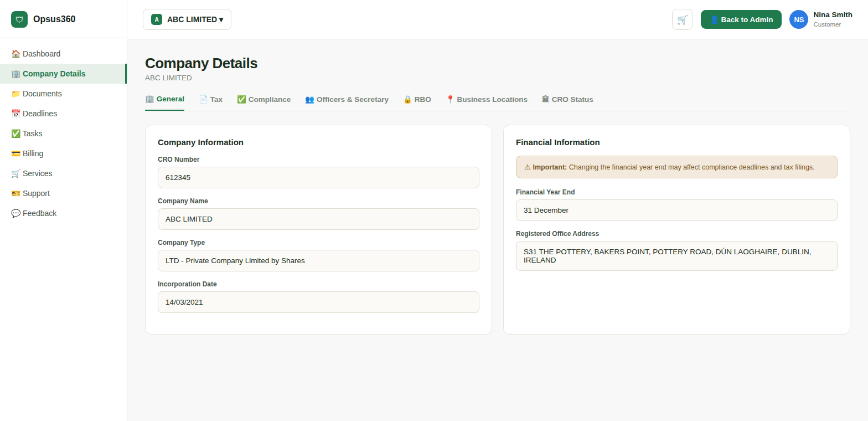This screenshot has height=421, width=868.
Task: Click the Registered Office Address field
Action: [676, 256]
